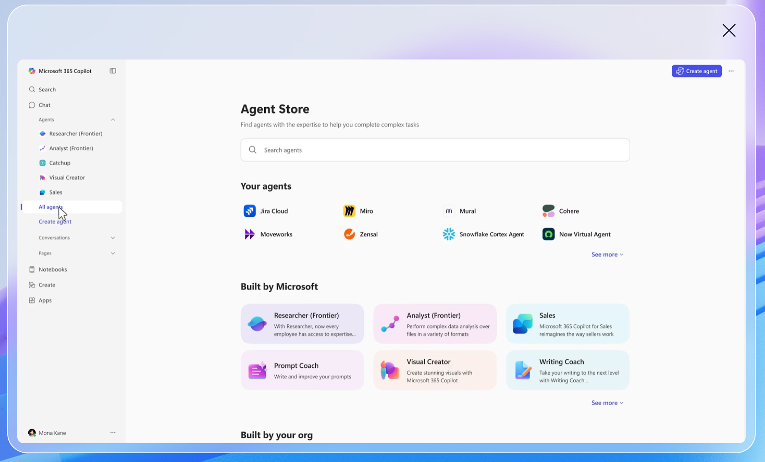Open the Researcher (Frontier) sidebar agent
Viewport: 765px width, 462px height.
[x=72, y=133]
